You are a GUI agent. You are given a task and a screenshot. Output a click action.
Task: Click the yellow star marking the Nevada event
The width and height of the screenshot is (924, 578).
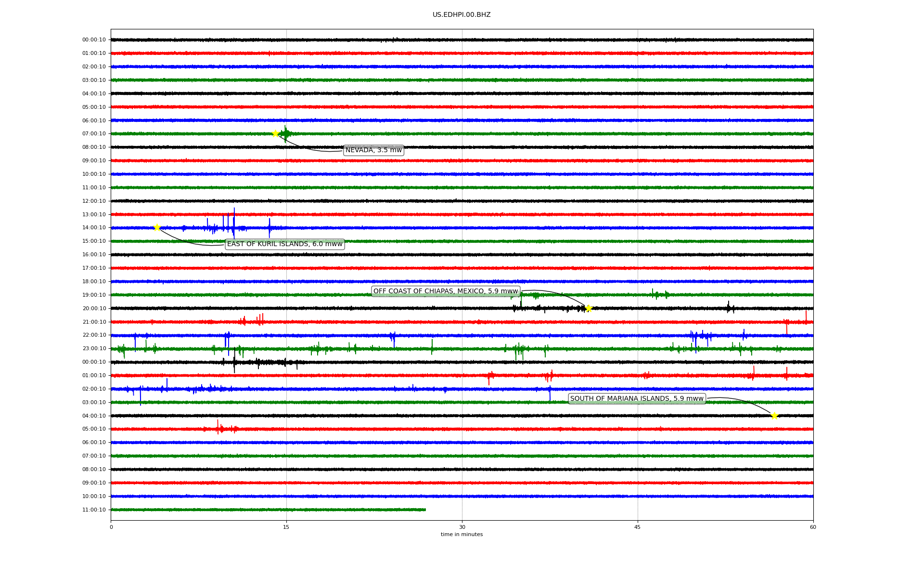click(275, 133)
